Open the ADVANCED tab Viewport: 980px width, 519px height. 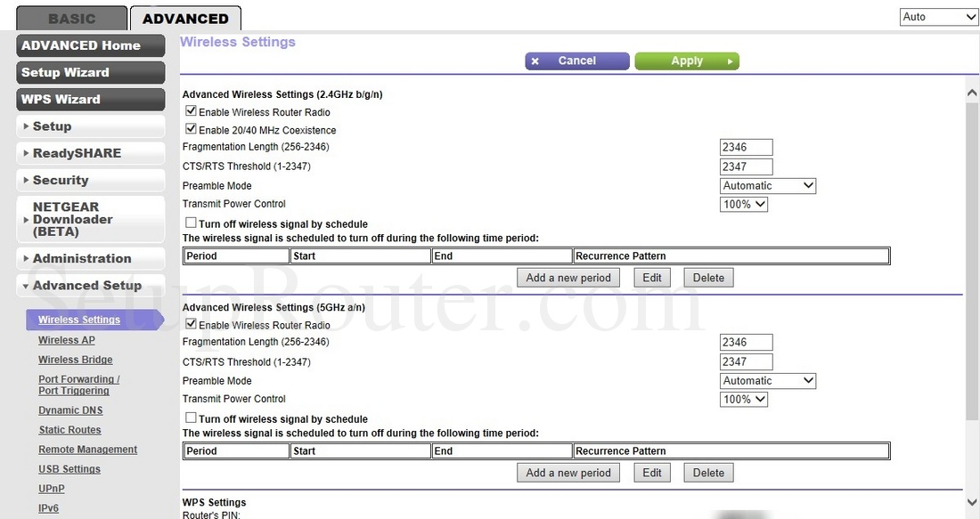tap(185, 18)
